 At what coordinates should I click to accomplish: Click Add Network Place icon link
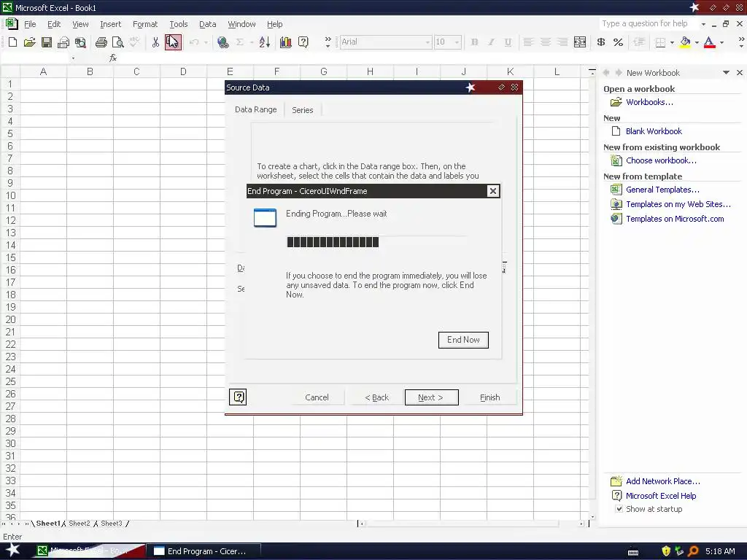click(x=662, y=481)
